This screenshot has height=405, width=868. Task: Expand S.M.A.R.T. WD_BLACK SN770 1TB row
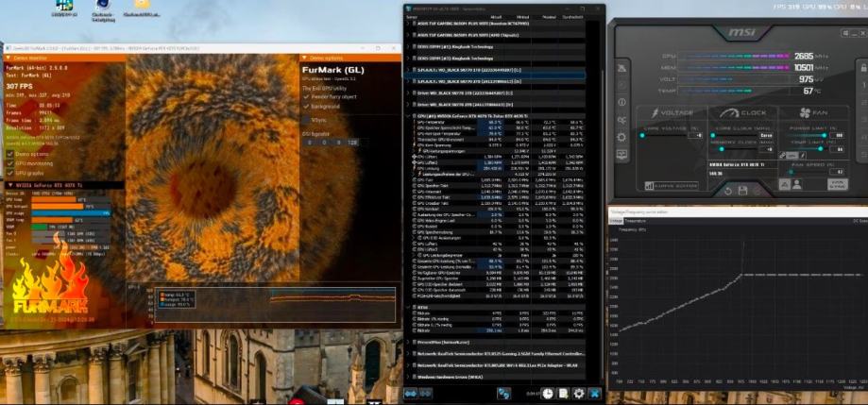pyautogui.click(x=407, y=70)
